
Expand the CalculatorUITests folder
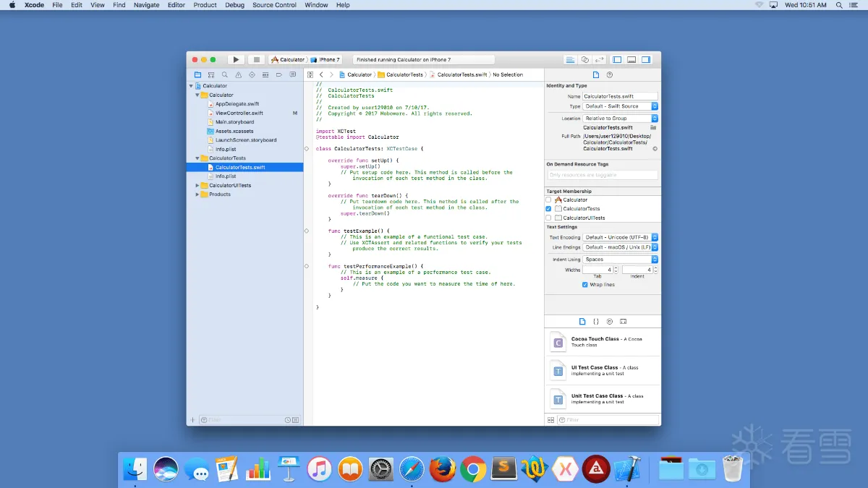[197, 185]
